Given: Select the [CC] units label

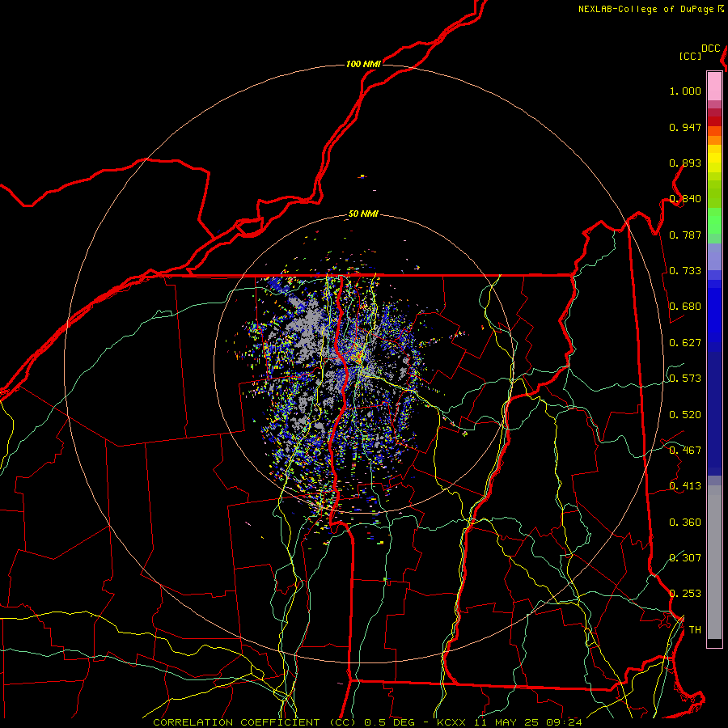Looking at the screenshot, I should click(x=691, y=56).
